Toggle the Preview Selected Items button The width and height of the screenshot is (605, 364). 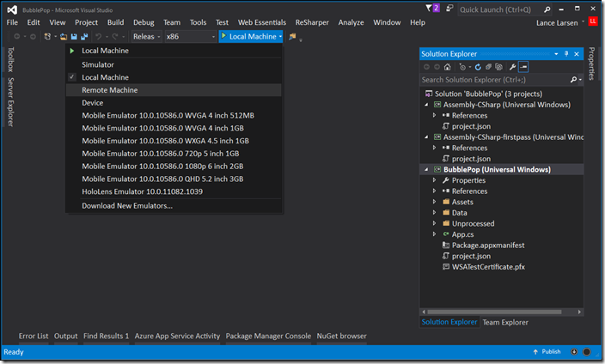click(523, 67)
